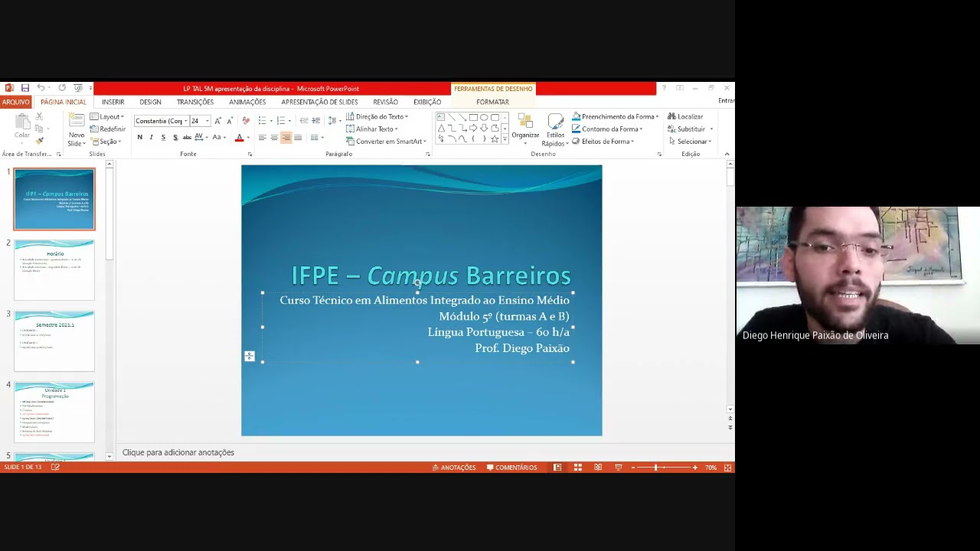Undo the last action
The width and height of the screenshot is (980, 551).
(x=41, y=88)
